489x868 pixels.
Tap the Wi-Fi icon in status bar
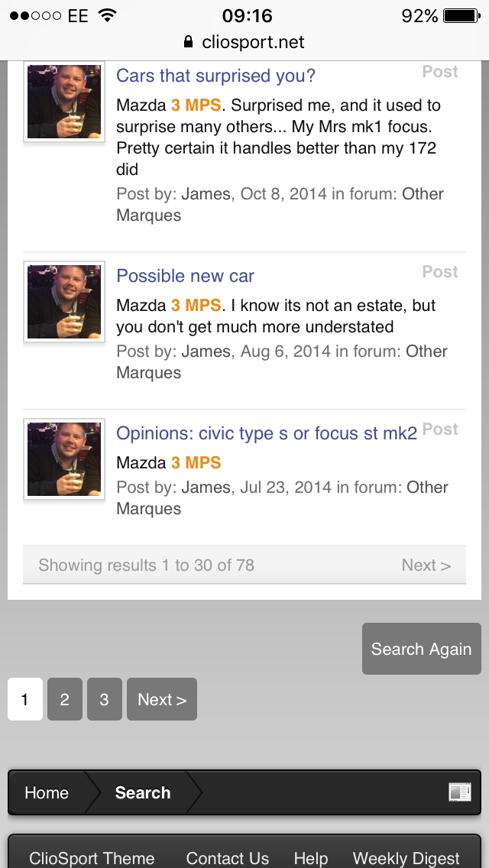(108, 15)
